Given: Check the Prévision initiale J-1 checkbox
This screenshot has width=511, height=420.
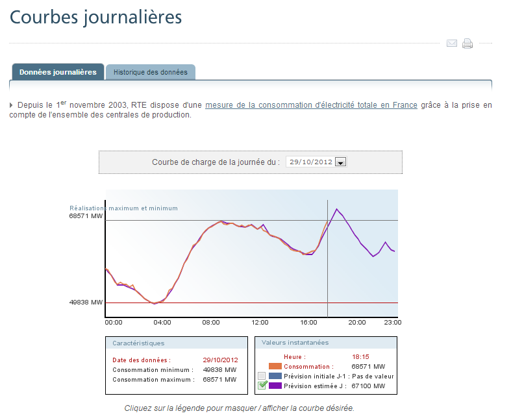Looking at the screenshot, I should click(262, 376).
